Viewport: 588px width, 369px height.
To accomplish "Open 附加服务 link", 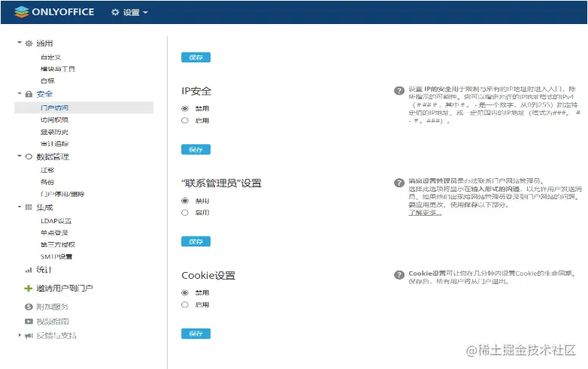I will [52, 307].
